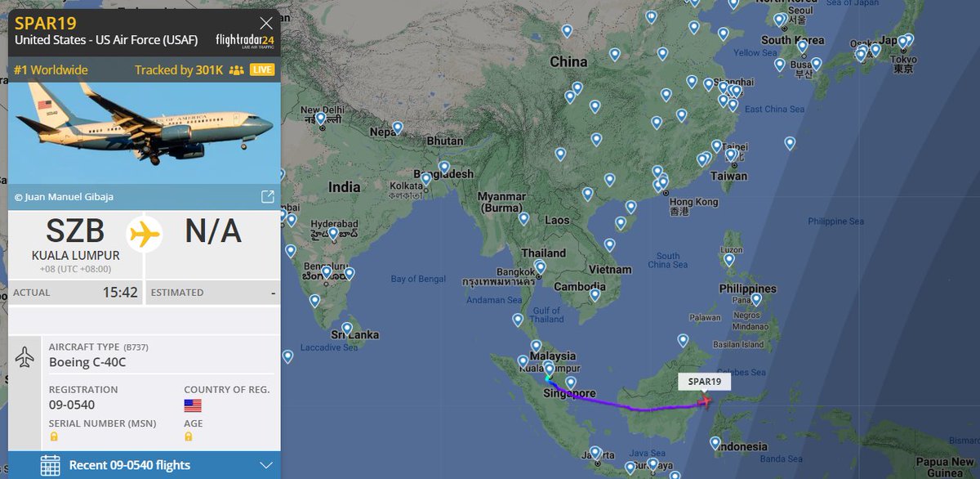
Task: Click the #1 Worldwide ranking text
Action: (x=51, y=70)
